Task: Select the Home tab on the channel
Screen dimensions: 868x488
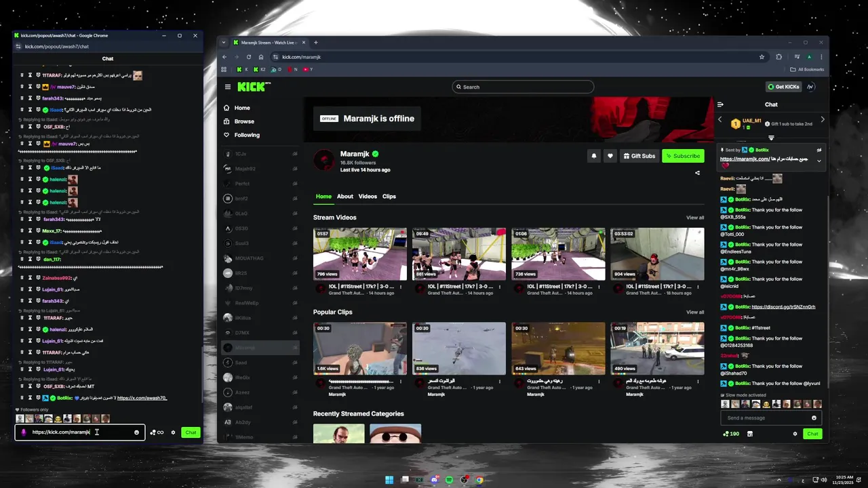Action: coord(323,197)
